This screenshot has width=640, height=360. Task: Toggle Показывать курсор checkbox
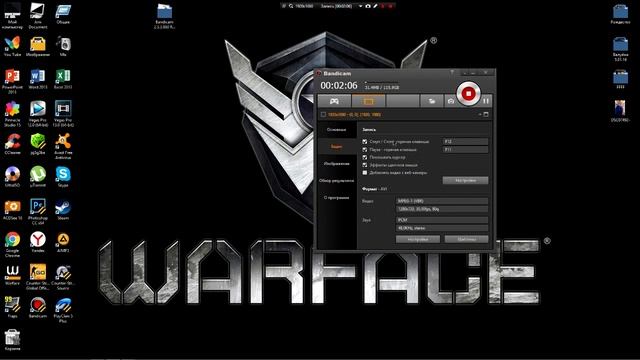365,157
